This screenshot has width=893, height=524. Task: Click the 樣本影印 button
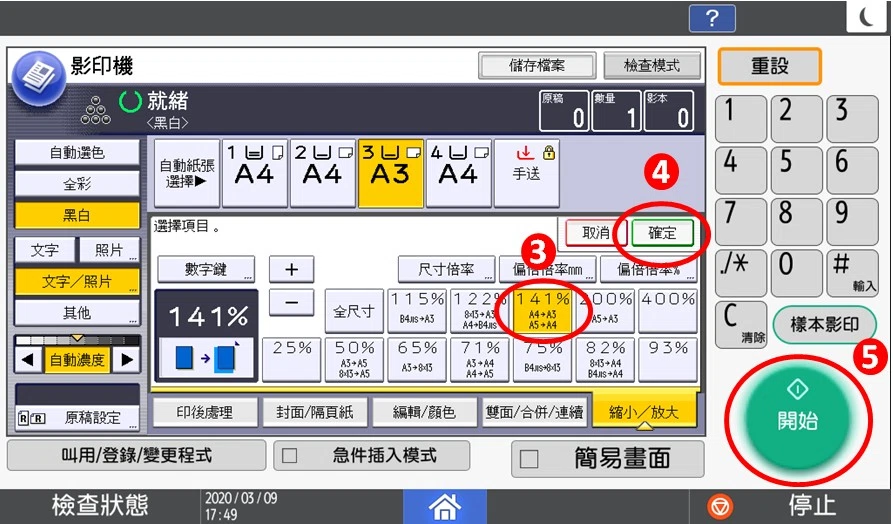[825, 325]
